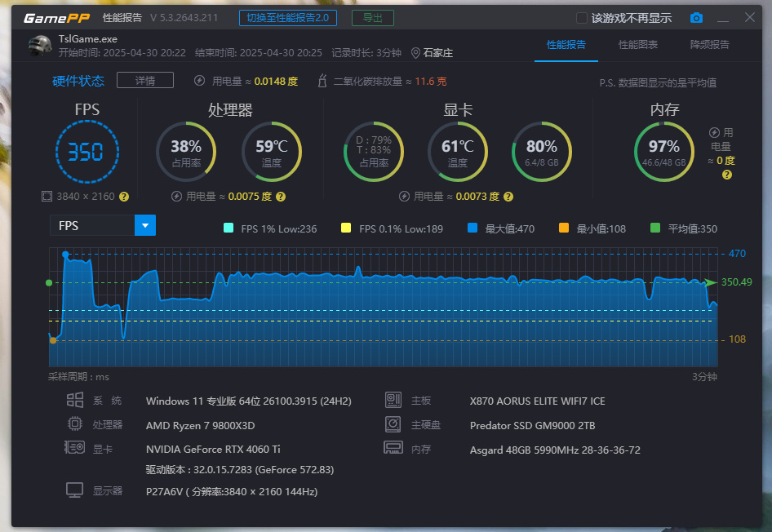Click the Windows 11 专业版 system text
The width and height of the screenshot is (772, 532).
click(249, 401)
